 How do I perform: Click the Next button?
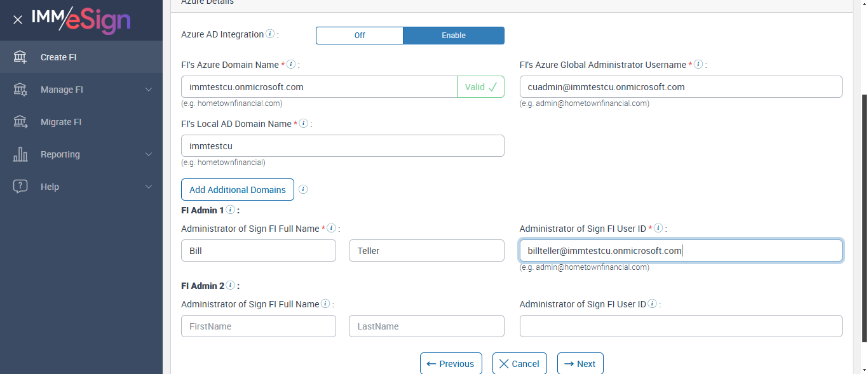(580, 364)
